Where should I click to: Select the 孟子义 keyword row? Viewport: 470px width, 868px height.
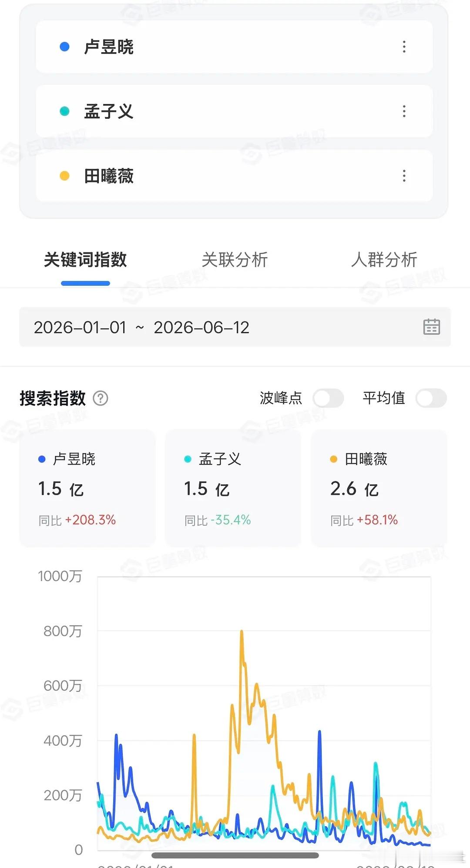tap(234, 111)
